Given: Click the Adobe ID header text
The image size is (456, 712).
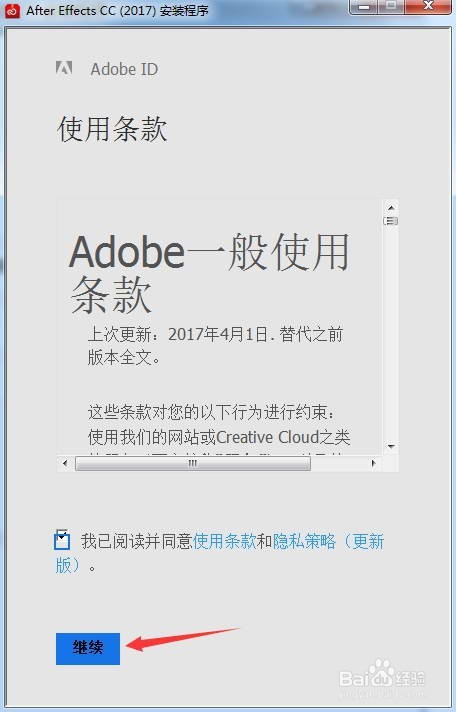Looking at the screenshot, I should tap(124, 69).
